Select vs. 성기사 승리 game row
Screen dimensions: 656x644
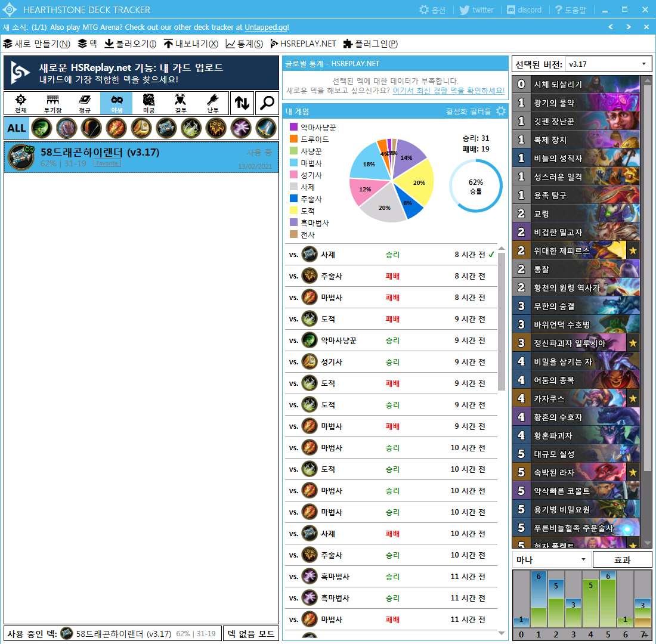tap(391, 361)
